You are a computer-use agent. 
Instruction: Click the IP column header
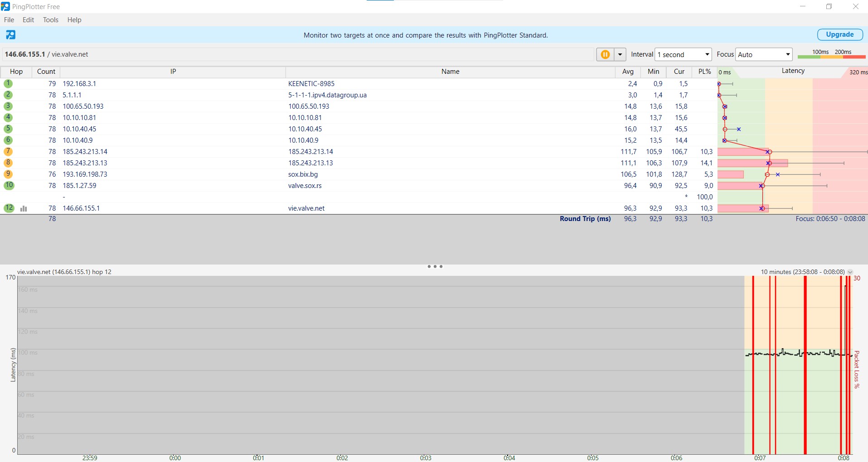173,72
